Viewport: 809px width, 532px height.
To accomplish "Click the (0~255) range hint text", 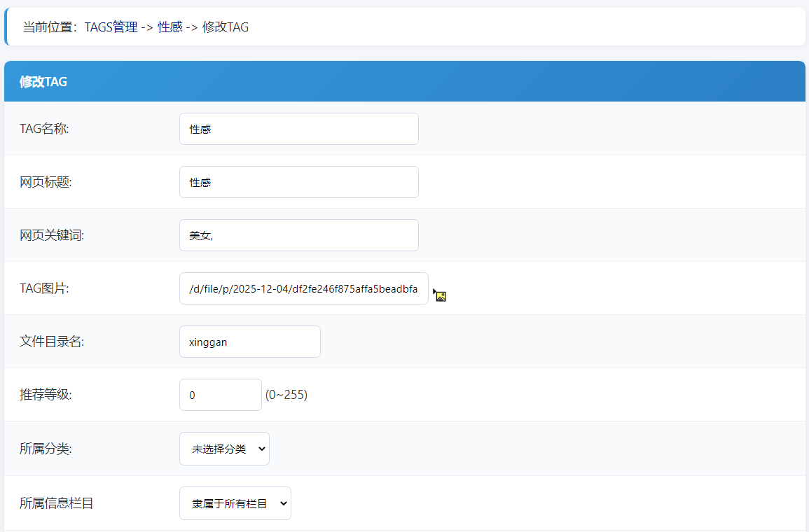I will point(286,395).
